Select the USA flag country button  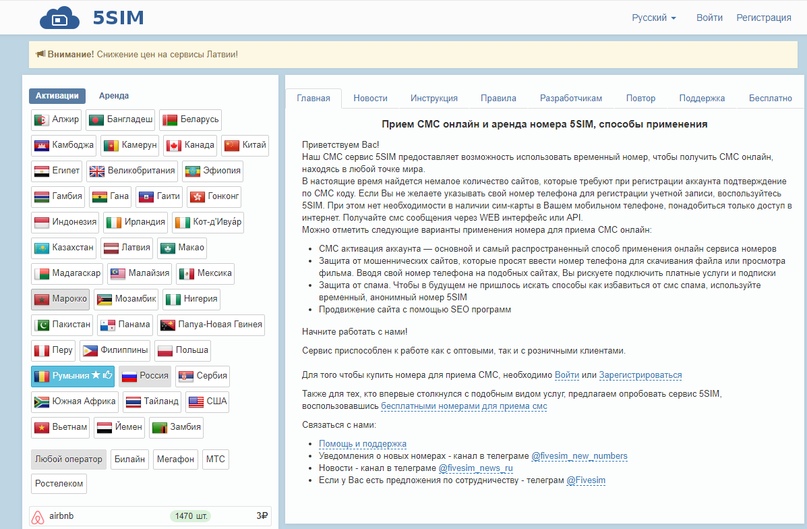click(x=207, y=402)
